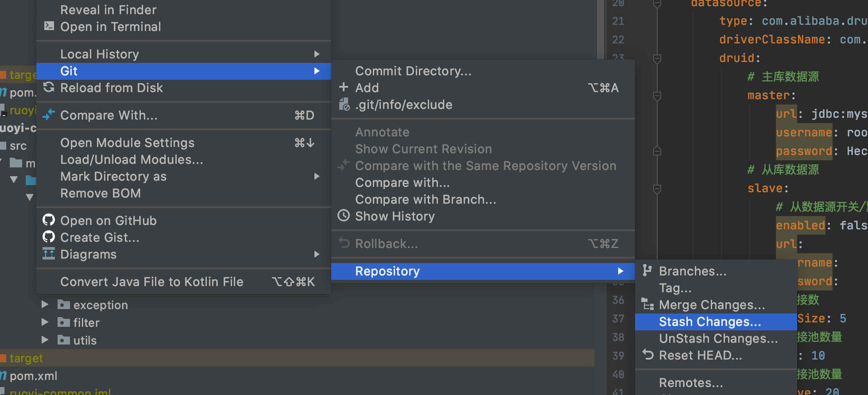The width and height of the screenshot is (868, 395).
Task: Expand the exception folder in project tree
Action: tap(45, 305)
